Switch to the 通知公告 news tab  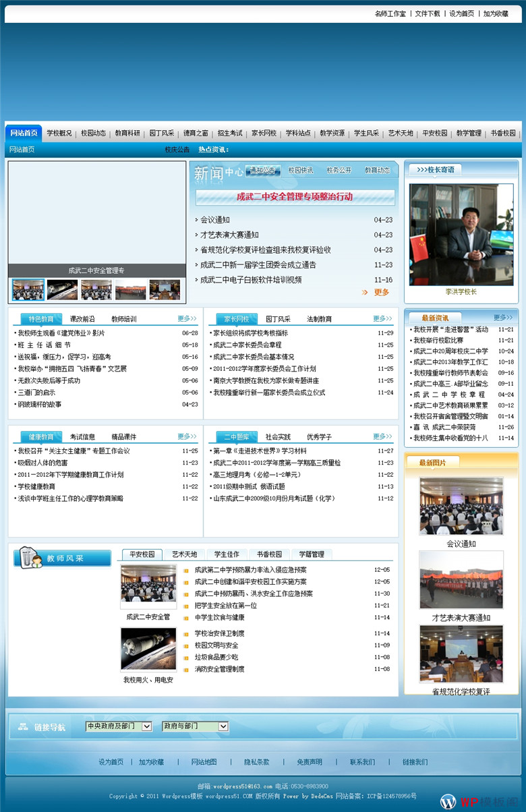pos(262,171)
